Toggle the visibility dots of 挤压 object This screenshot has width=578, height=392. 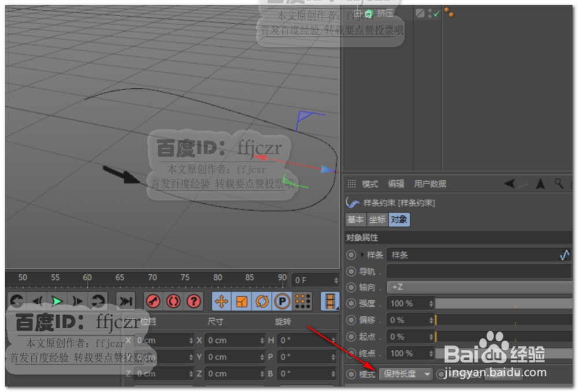pyautogui.click(x=430, y=14)
